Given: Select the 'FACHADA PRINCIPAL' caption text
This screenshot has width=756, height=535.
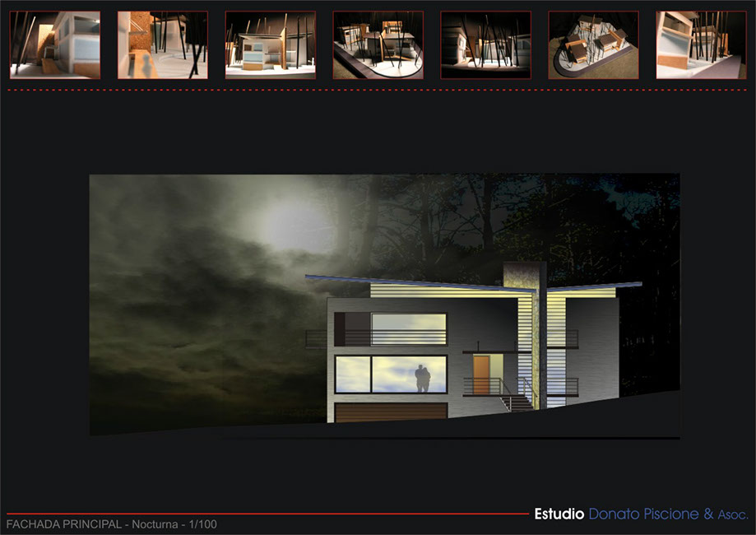Looking at the screenshot, I should pos(63,524).
